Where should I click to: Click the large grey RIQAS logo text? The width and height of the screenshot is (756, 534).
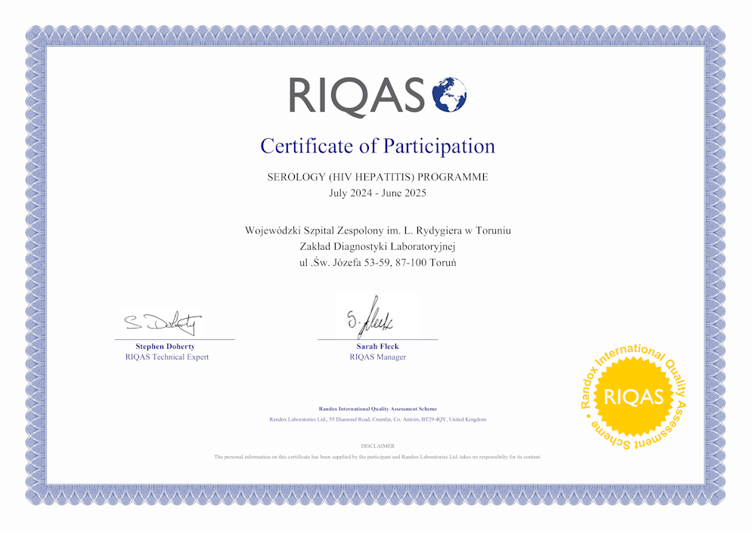[x=356, y=97]
